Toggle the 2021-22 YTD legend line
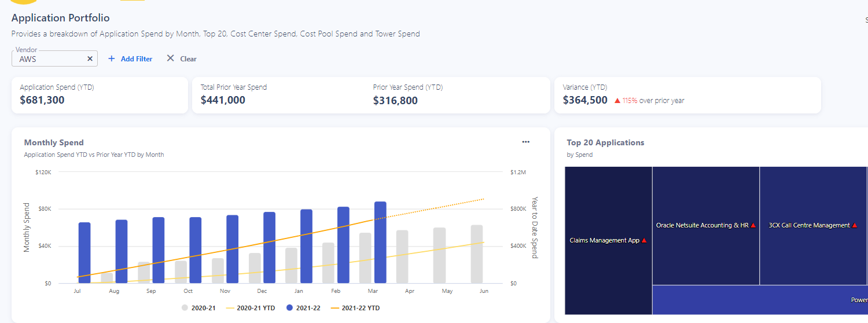 [x=355, y=308]
